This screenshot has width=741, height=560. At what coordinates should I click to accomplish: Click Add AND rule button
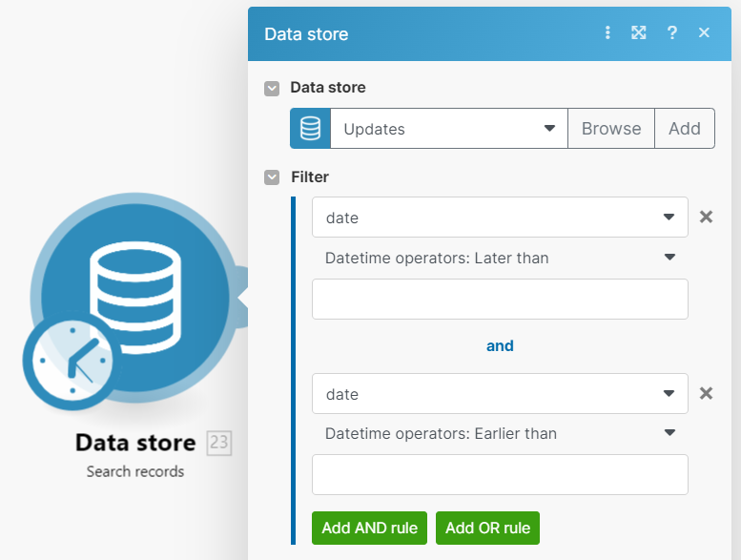pos(369,528)
